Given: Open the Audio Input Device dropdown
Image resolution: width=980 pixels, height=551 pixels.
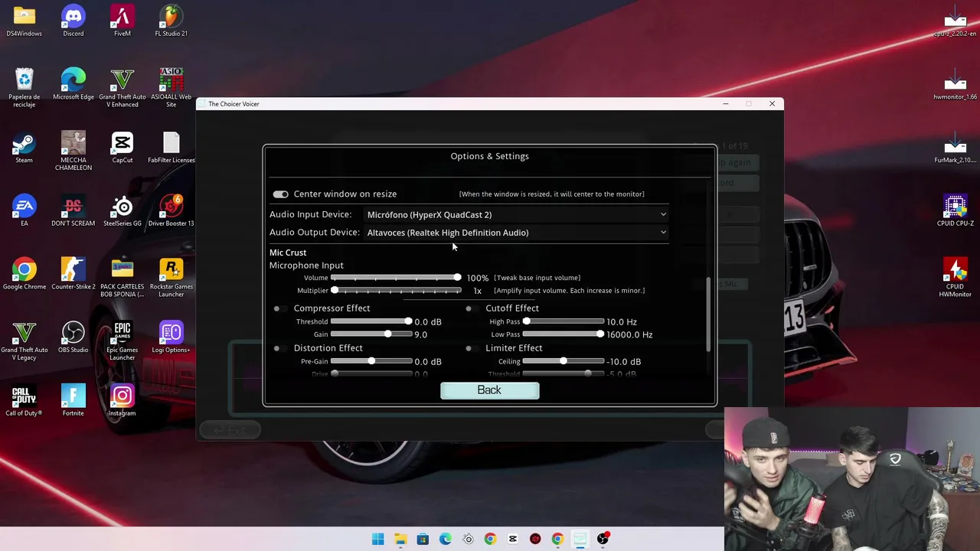Looking at the screenshot, I should (x=517, y=215).
